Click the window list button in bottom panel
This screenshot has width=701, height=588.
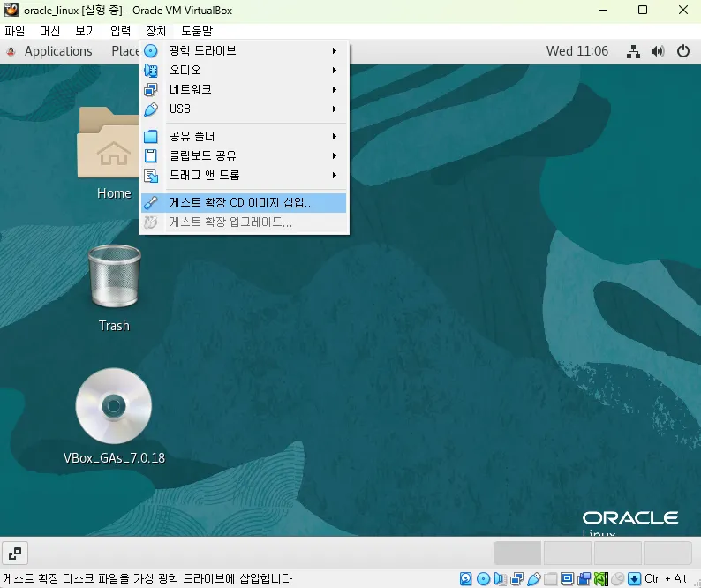(x=15, y=553)
